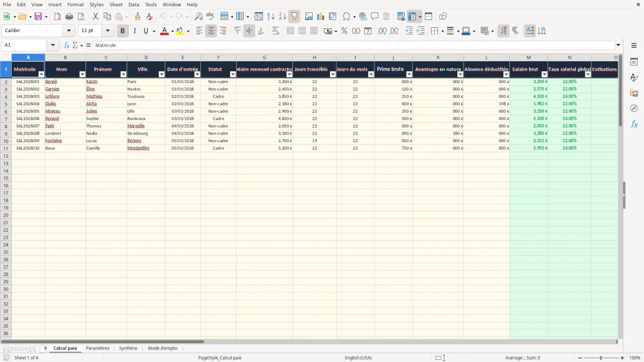Toggle Bold formatting

(122, 31)
